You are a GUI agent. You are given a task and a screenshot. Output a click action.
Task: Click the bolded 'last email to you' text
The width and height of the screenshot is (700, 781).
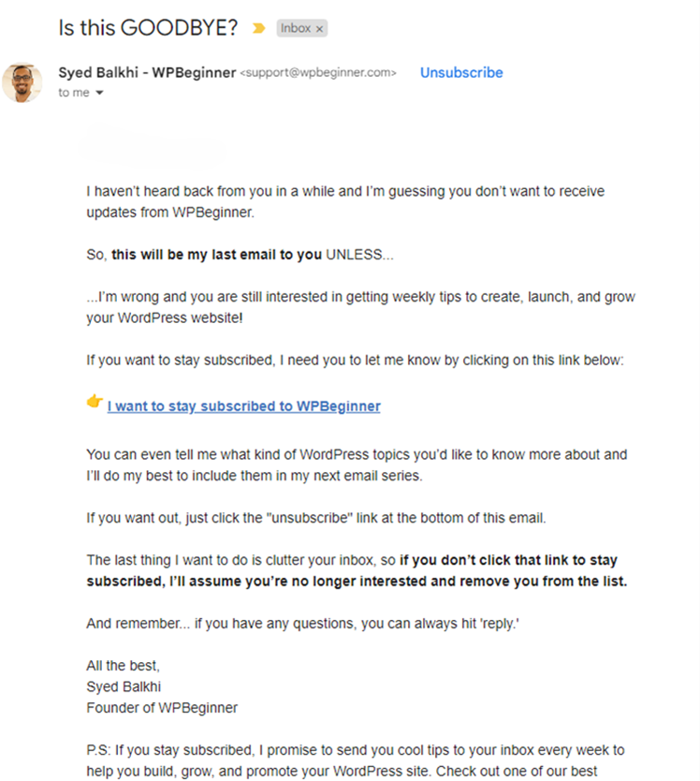pyautogui.click(x=217, y=253)
